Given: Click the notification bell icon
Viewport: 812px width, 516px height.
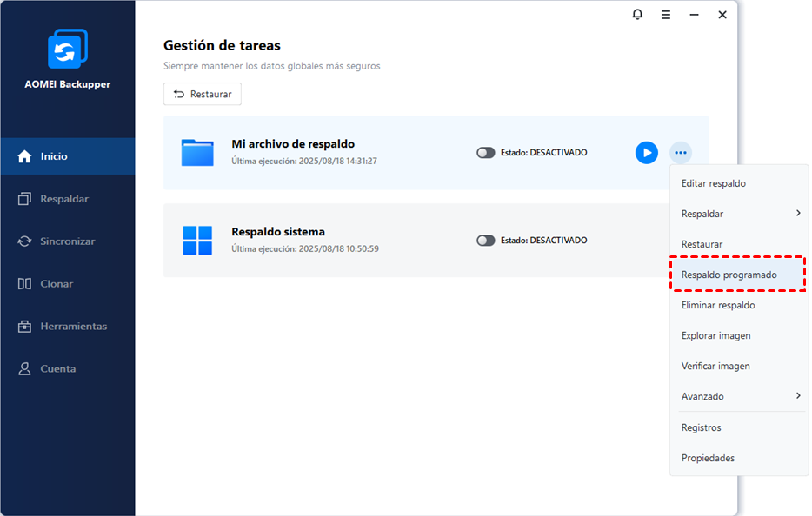Looking at the screenshot, I should [637, 15].
